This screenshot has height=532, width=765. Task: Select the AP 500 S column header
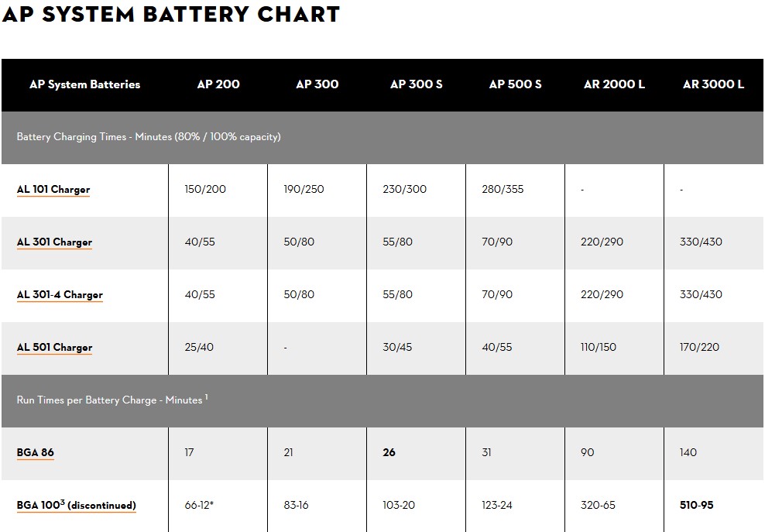[515, 84]
